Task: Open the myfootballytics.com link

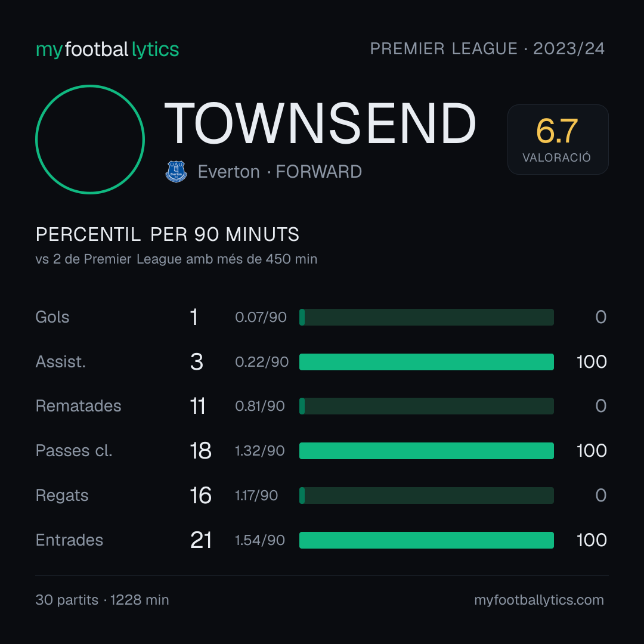Action: click(x=539, y=600)
